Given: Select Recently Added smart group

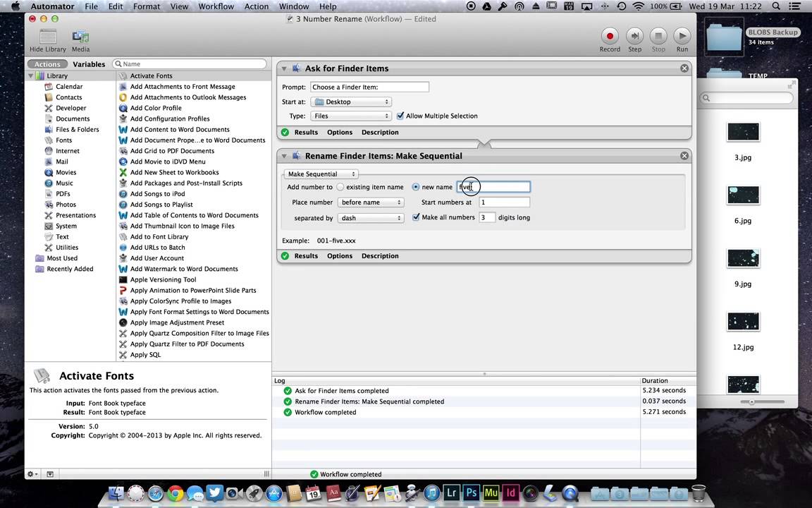Looking at the screenshot, I should tap(70, 269).
